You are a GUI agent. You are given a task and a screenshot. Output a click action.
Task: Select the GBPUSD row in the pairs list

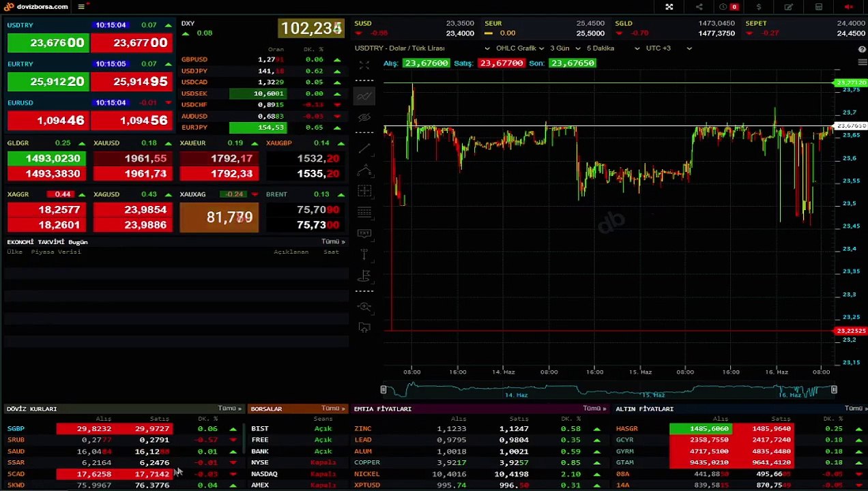tap(262, 59)
